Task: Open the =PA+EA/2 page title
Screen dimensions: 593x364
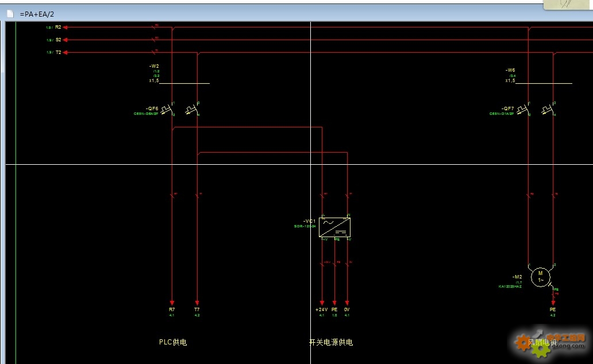Action: [x=37, y=14]
